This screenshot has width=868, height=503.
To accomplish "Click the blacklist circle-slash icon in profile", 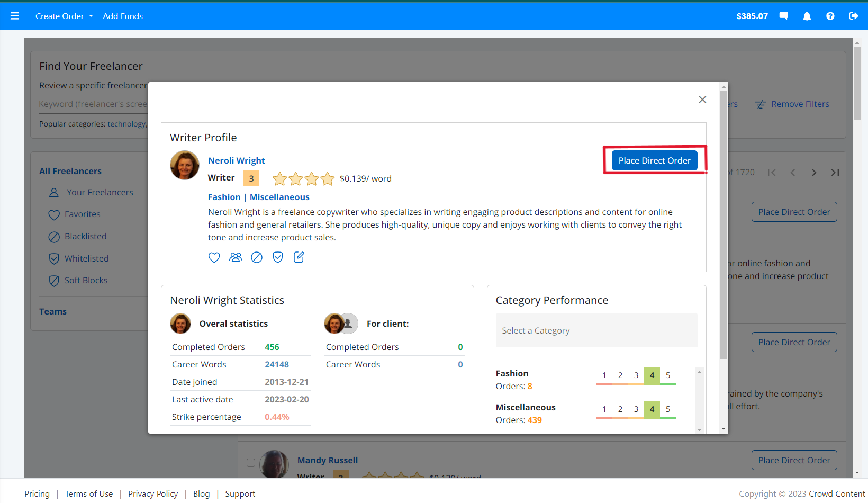I will 257,257.
